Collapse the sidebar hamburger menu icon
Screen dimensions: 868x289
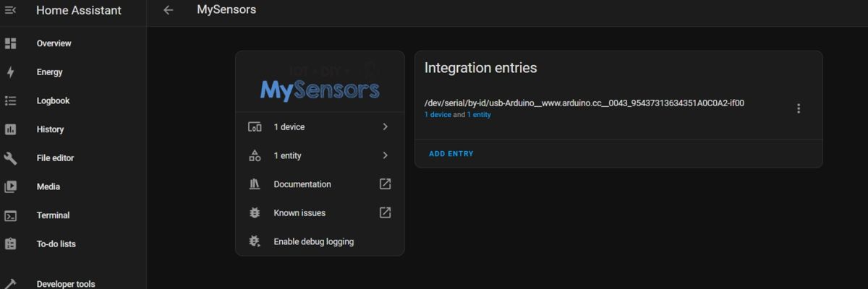coord(11,10)
